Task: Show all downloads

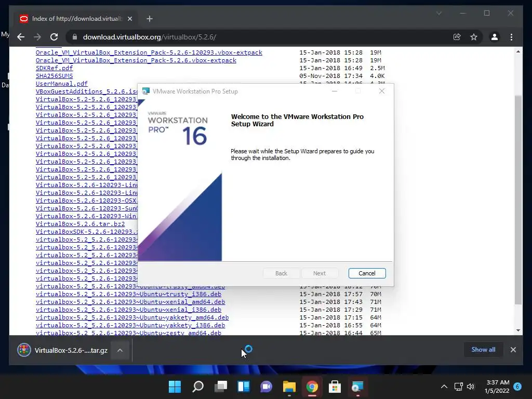Action: 483,350
